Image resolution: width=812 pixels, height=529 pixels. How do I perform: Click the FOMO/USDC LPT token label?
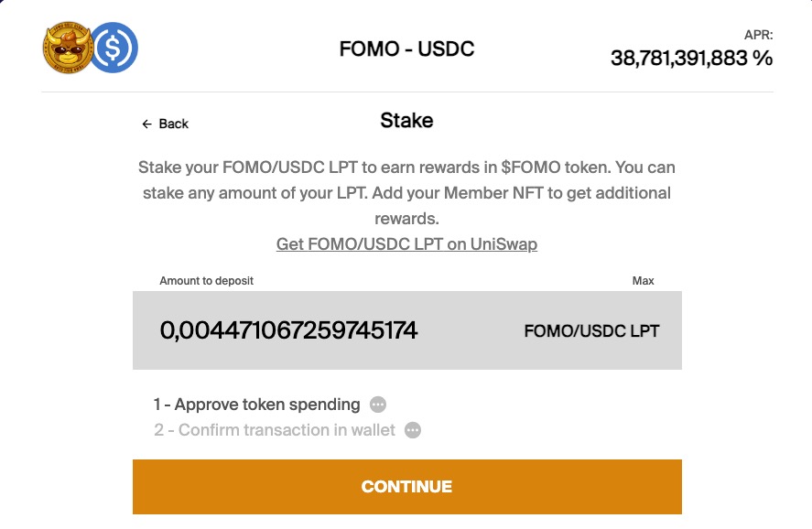point(591,331)
